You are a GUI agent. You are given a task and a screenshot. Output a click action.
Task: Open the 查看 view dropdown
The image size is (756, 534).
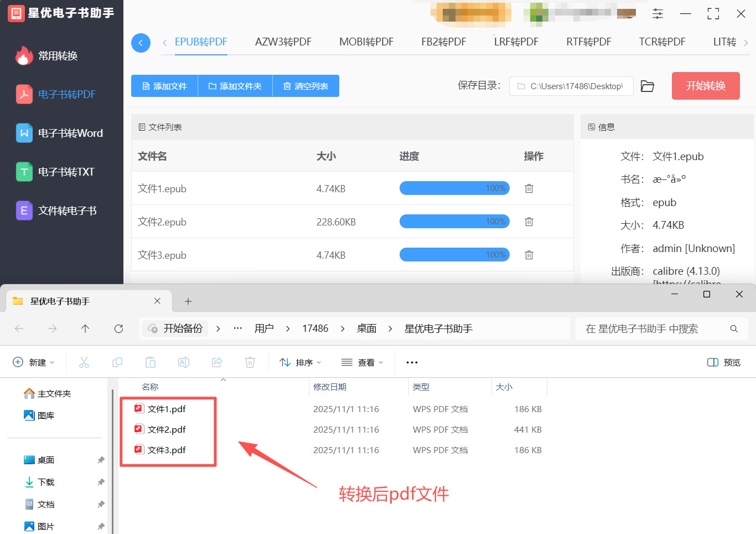pyautogui.click(x=363, y=362)
